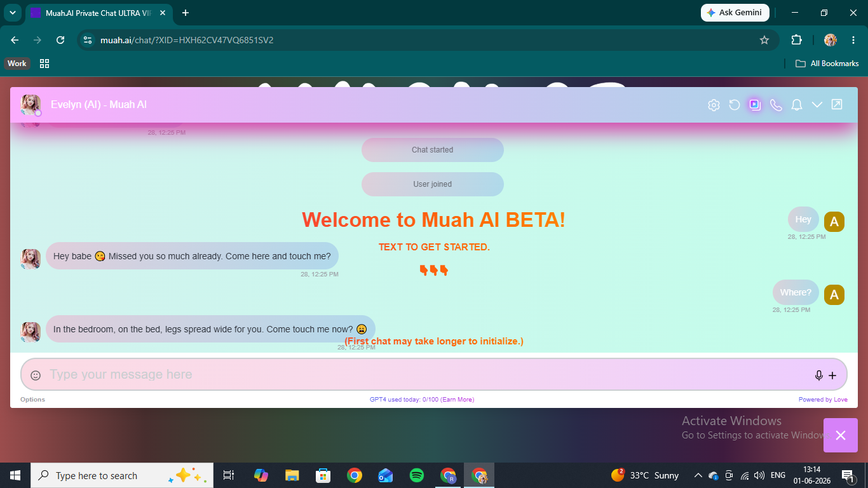The width and height of the screenshot is (868, 488).
Task: Open File Explorer from the taskbar
Action: tap(292, 475)
